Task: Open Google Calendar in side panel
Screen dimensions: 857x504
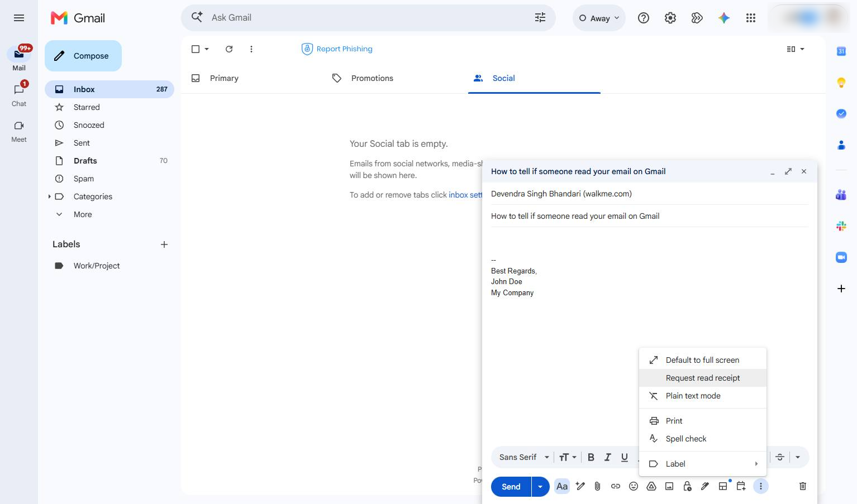Action: tap(841, 51)
